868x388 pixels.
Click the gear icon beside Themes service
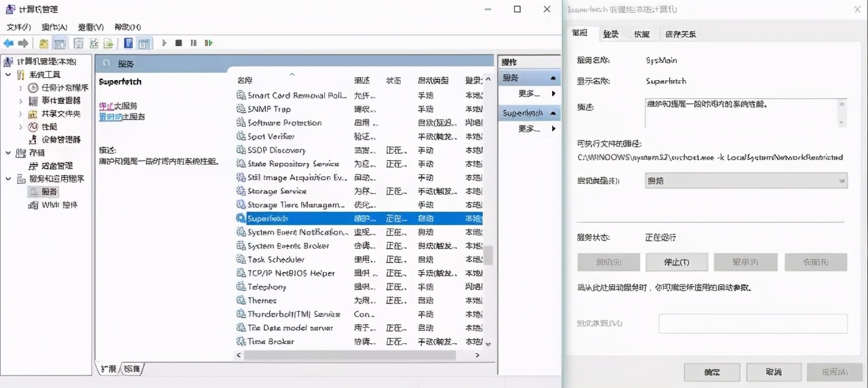pos(241,300)
